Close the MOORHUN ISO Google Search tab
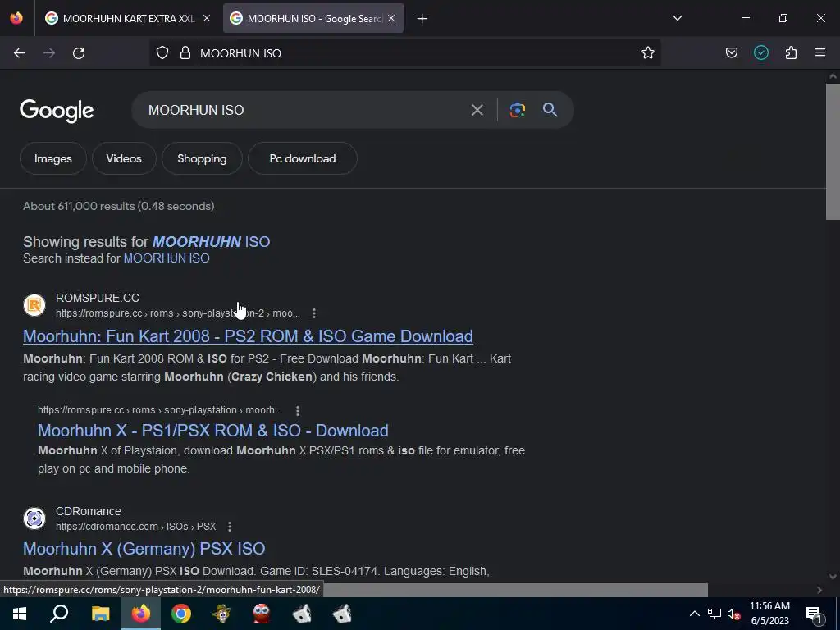840x630 pixels. tap(391, 18)
